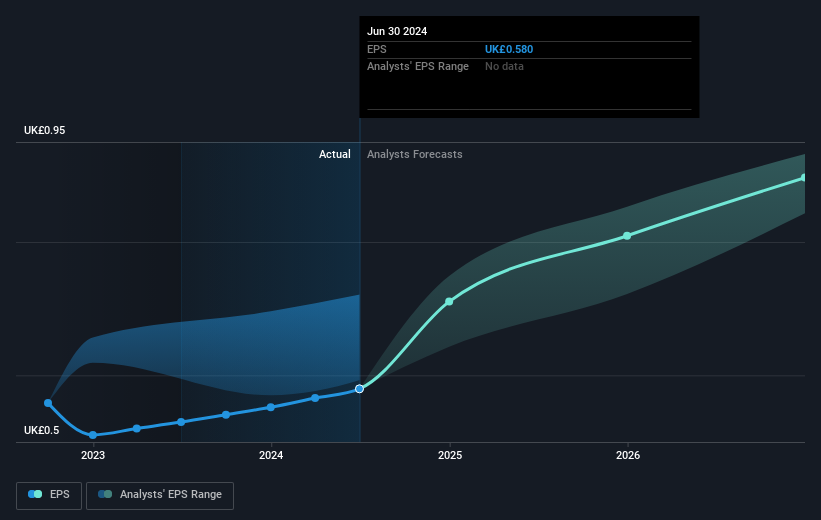Select the highlighted Jun 30 2024 data point
This screenshot has width=821, height=520.
(359, 389)
